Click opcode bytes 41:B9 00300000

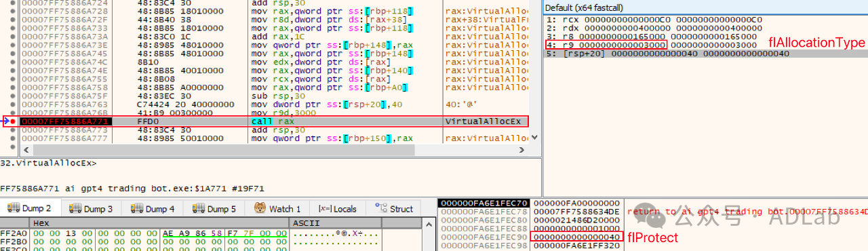click(x=175, y=113)
